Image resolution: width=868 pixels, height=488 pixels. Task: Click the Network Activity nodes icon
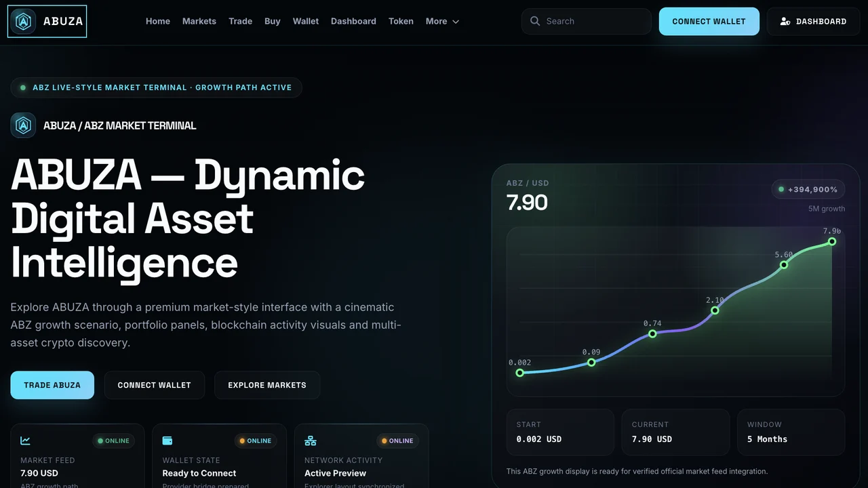click(x=311, y=441)
